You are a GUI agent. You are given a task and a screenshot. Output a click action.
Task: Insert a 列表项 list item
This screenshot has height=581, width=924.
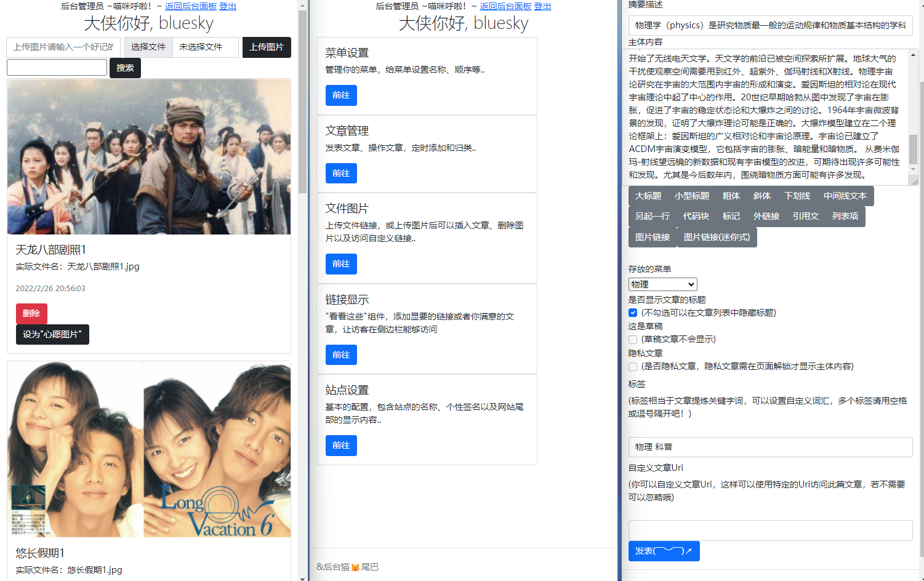[x=845, y=216]
